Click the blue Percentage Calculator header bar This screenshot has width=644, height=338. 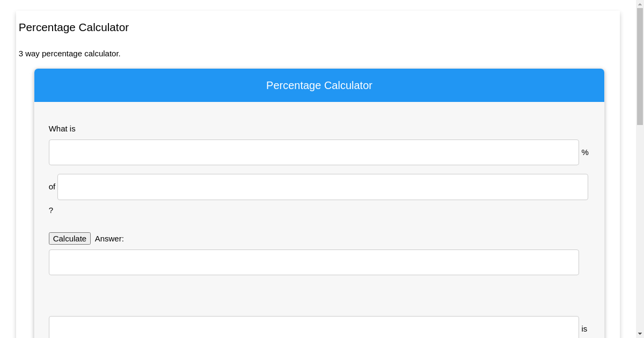coord(319,85)
